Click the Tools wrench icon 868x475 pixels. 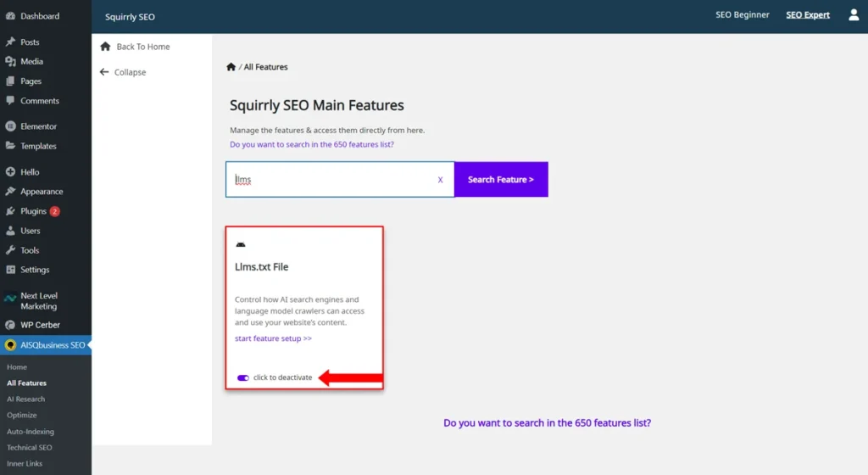(10, 250)
